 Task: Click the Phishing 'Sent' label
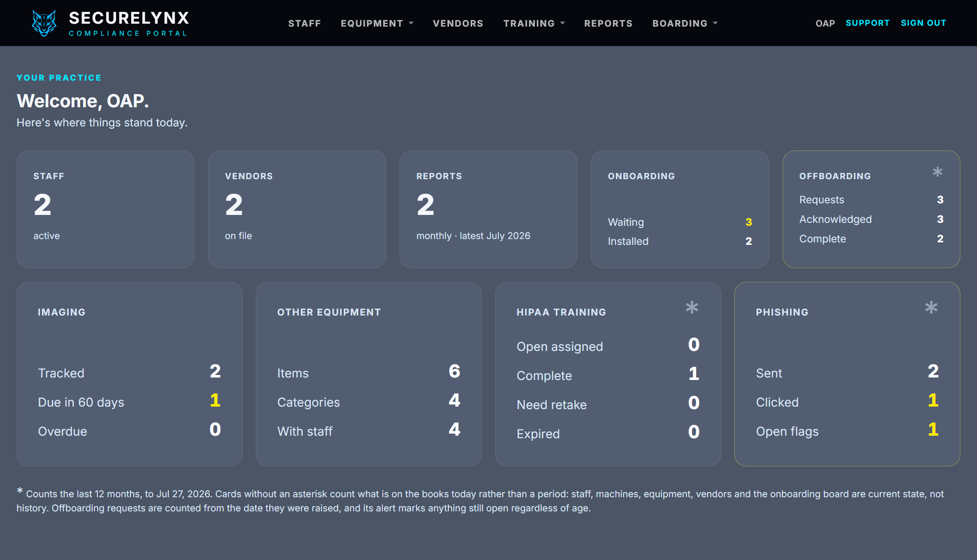click(x=769, y=373)
